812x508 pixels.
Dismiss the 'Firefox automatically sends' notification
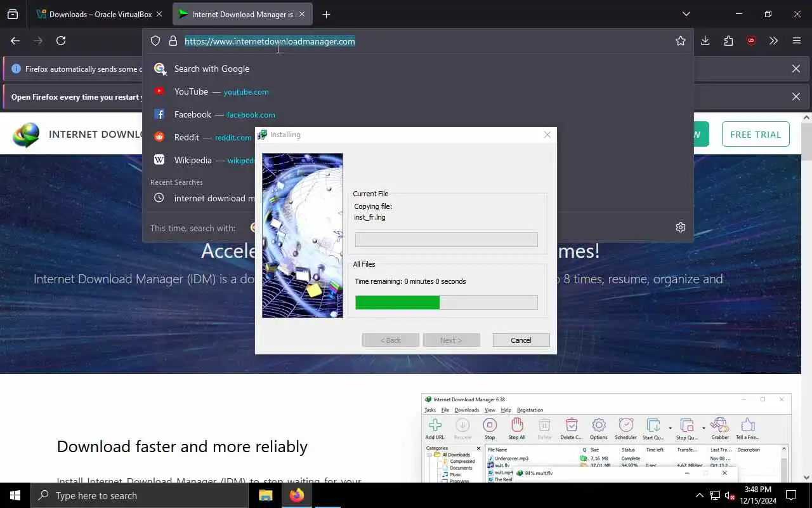pyautogui.click(x=796, y=69)
